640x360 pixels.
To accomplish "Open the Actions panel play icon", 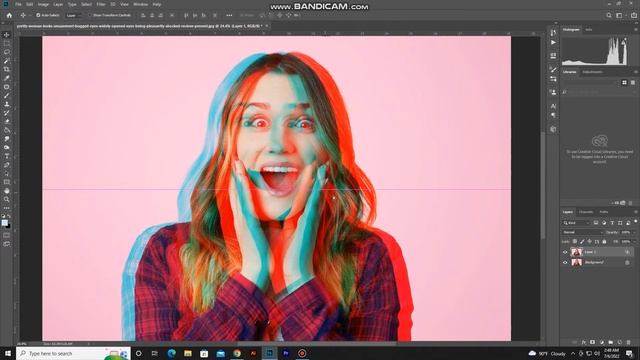I will 553,42.
